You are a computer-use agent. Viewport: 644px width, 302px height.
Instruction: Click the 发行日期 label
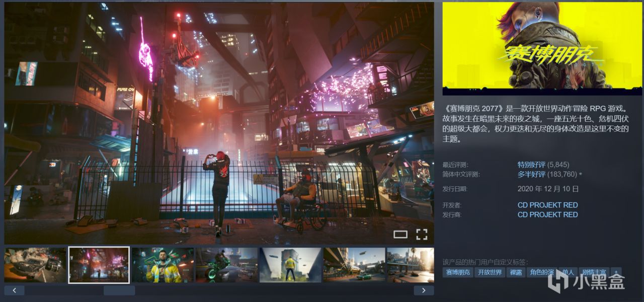[x=455, y=189]
